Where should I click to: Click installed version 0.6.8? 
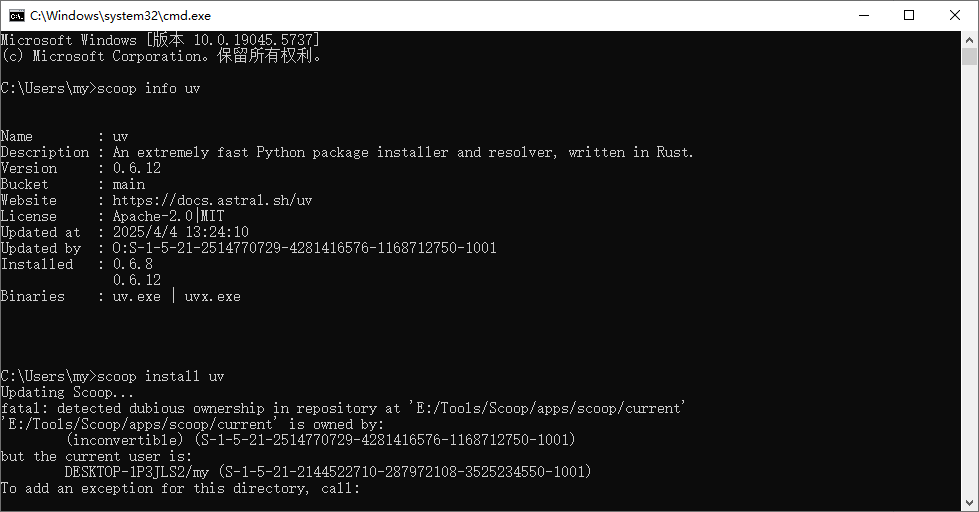132,264
